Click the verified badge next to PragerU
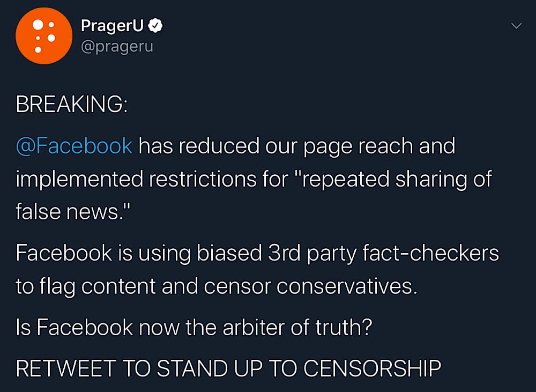Image resolution: width=536 pixels, height=392 pixels. pos(156,26)
